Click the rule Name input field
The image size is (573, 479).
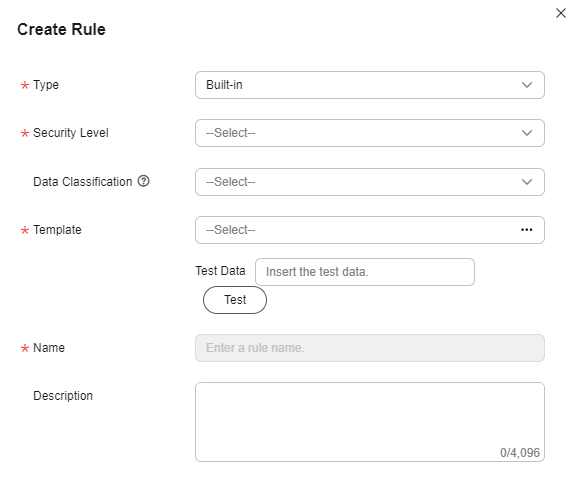[x=370, y=348]
